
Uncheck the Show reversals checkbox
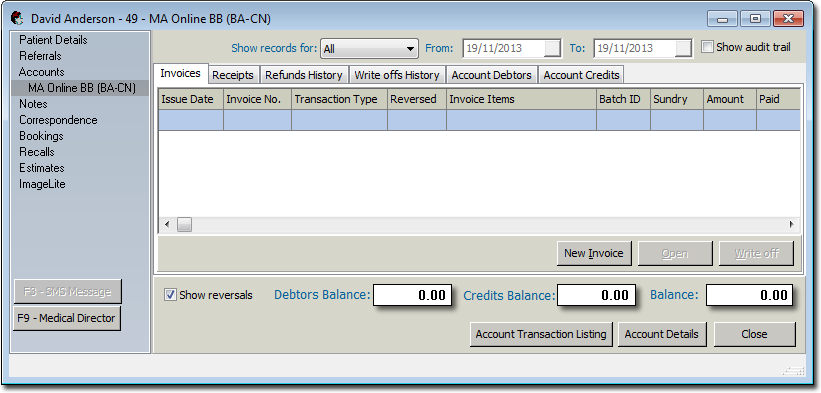[170, 295]
